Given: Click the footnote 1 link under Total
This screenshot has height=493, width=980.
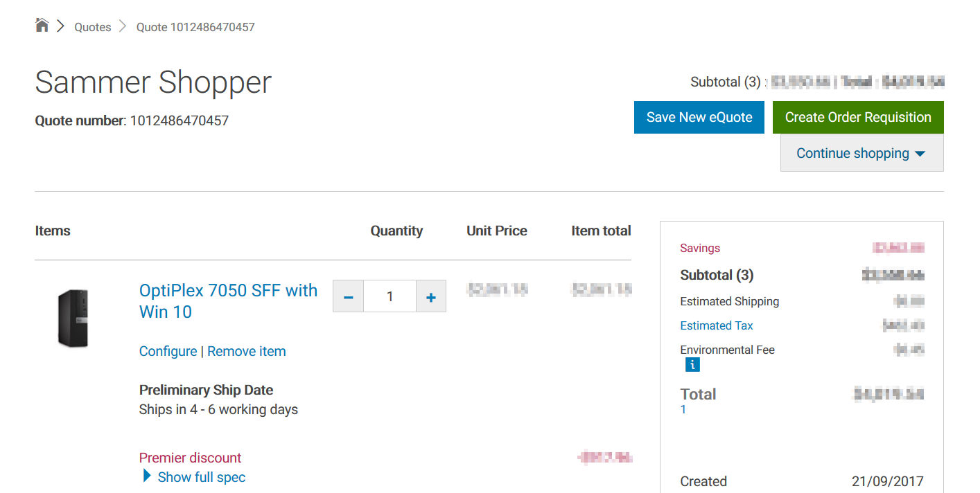Looking at the screenshot, I should tap(683, 410).
